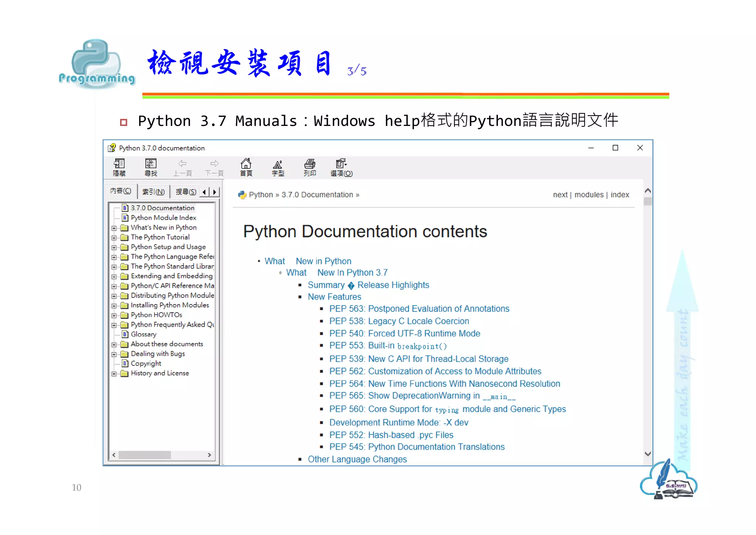Click the Glossary page icon in tree
756x535 pixels.
pos(125,334)
